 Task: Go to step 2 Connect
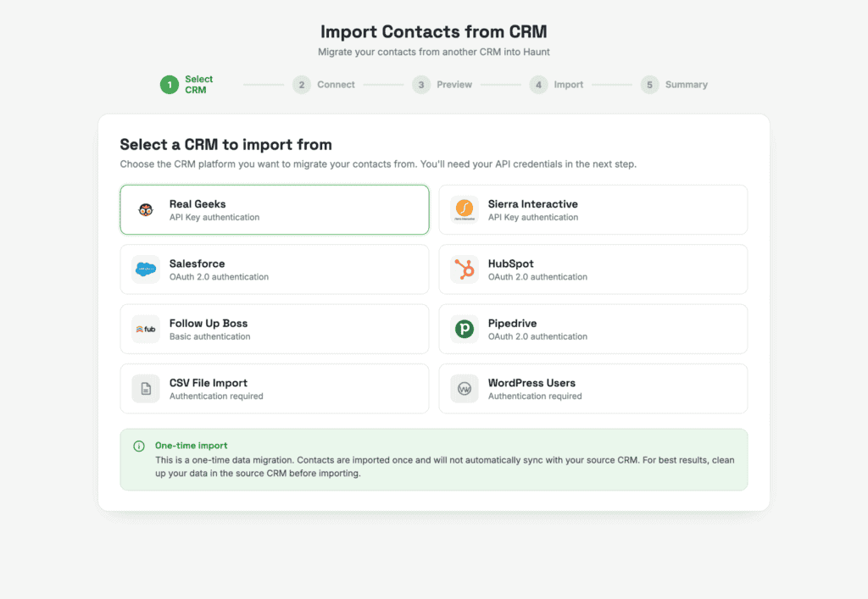click(x=324, y=85)
